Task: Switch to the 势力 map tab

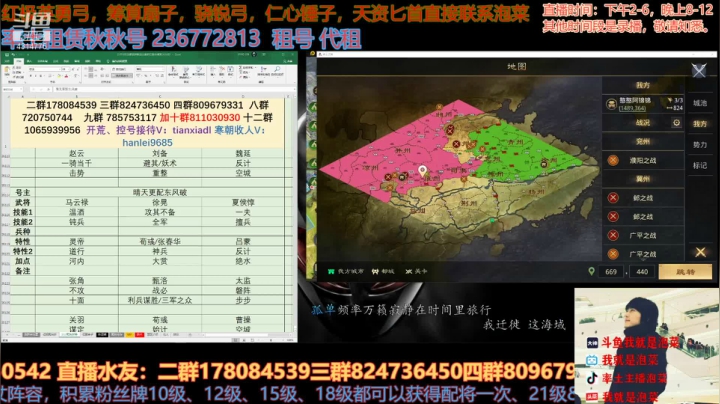Action: [x=700, y=145]
